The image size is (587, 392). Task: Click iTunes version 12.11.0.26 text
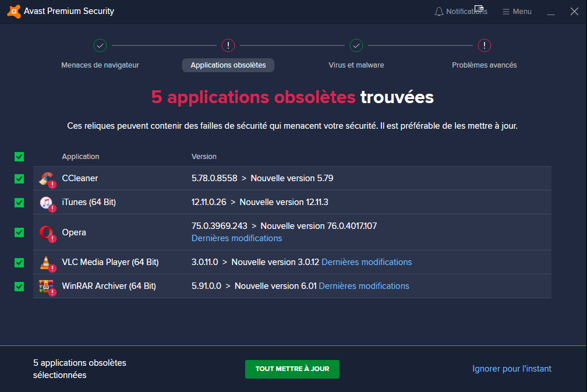[x=209, y=202]
